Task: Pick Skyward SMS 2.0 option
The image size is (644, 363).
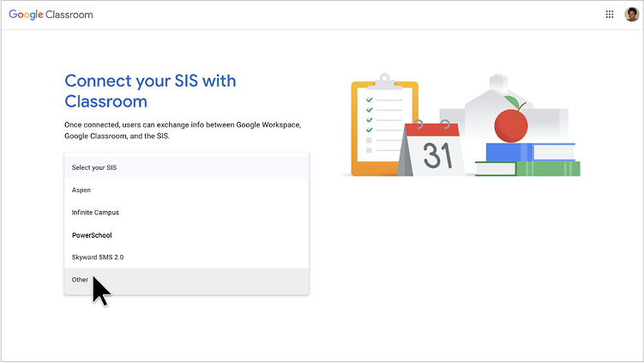Action: [x=186, y=257]
